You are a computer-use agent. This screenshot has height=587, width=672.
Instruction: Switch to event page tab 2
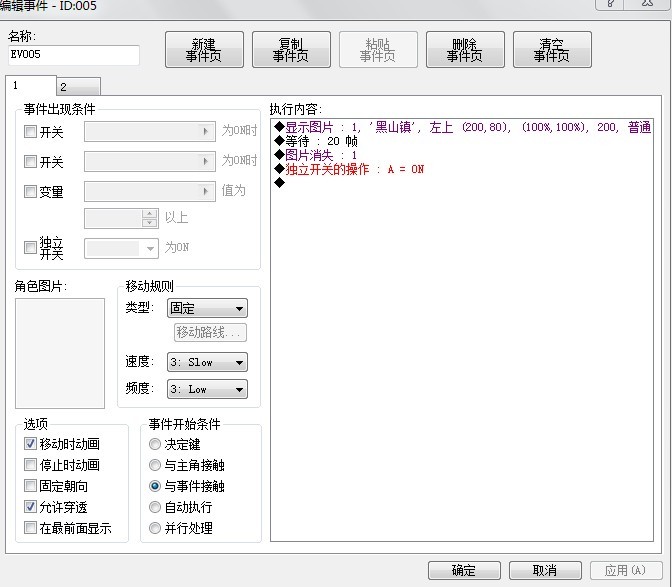click(79, 87)
